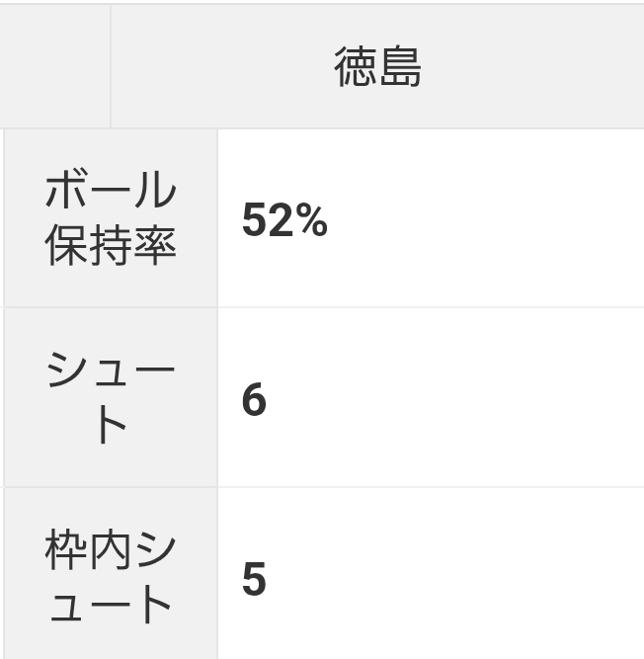Select the empty top-left header cell

55,67
